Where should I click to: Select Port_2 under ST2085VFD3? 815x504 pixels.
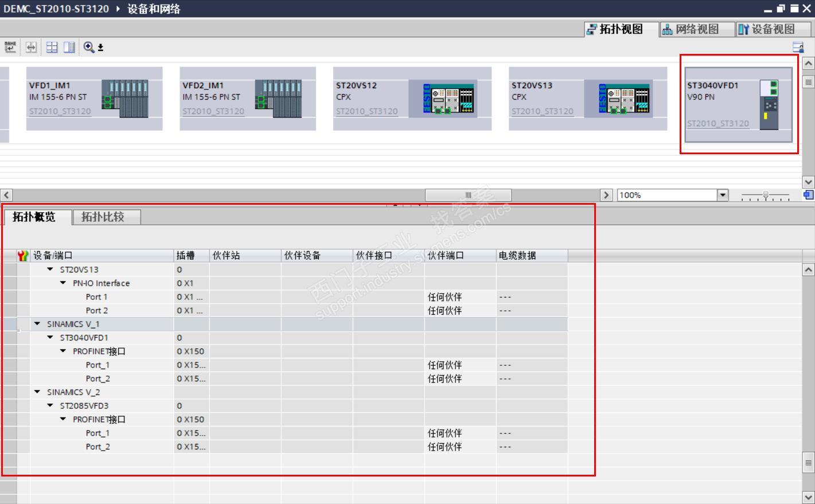click(x=98, y=447)
